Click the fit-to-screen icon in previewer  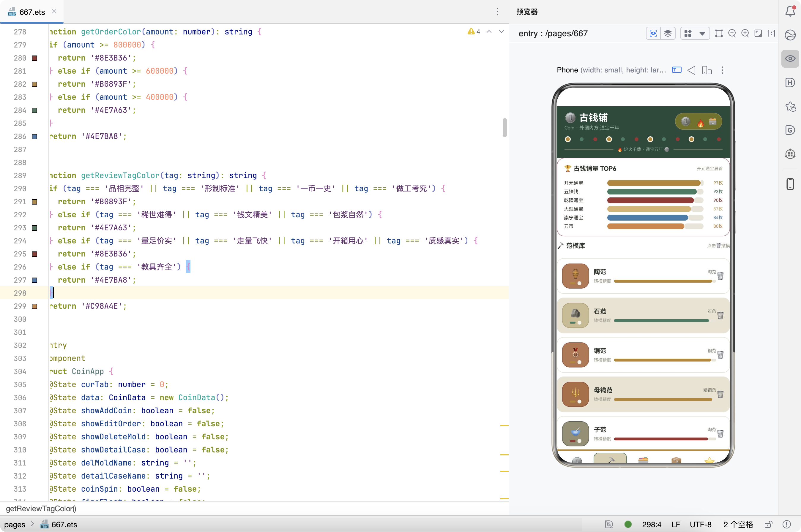(x=758, y=33)
